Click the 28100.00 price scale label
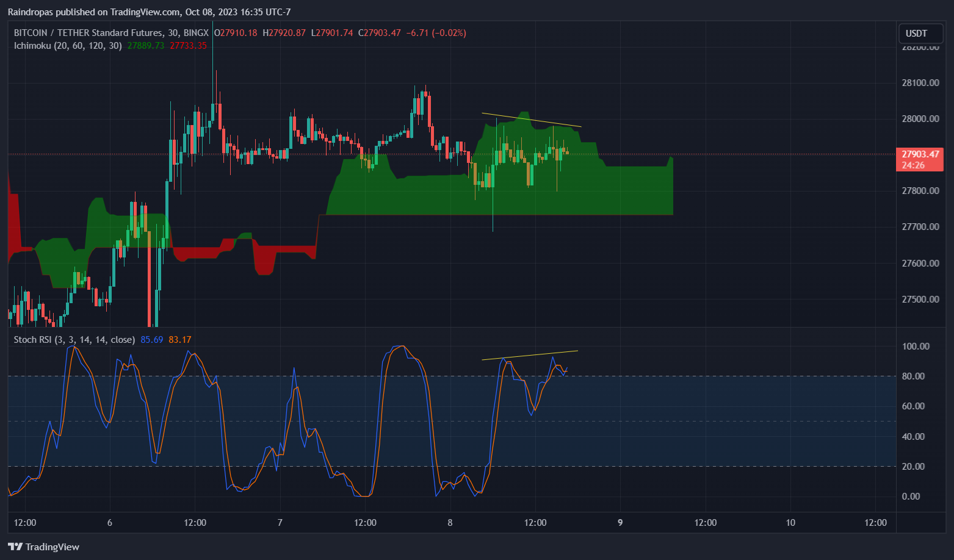The height and width of the screenshot is (560, 954). click(x=920, y=82)
